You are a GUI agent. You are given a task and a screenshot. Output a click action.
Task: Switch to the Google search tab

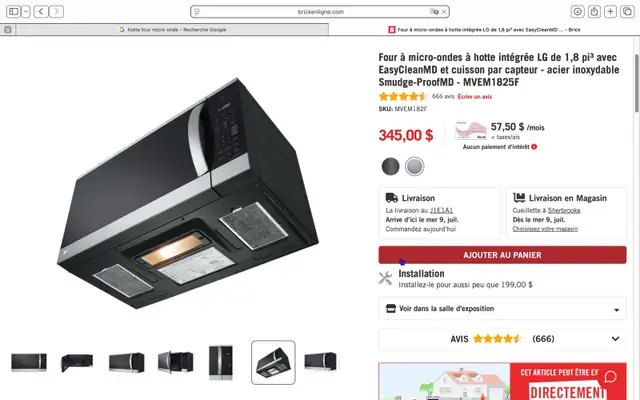tap(172, 29)
